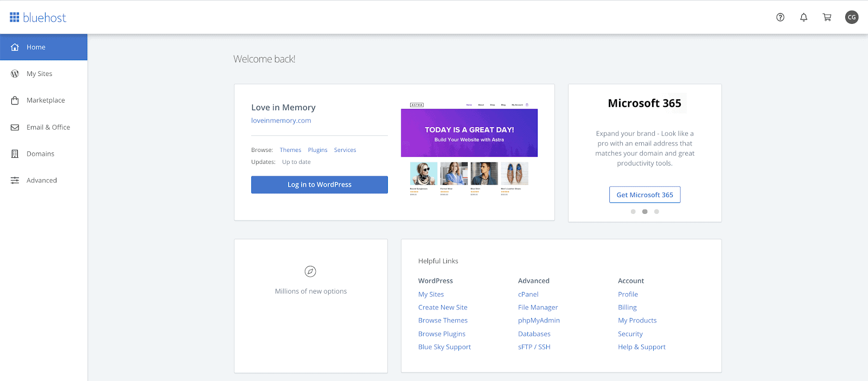Click the Email & Office envelope icon

click(15, 128)
